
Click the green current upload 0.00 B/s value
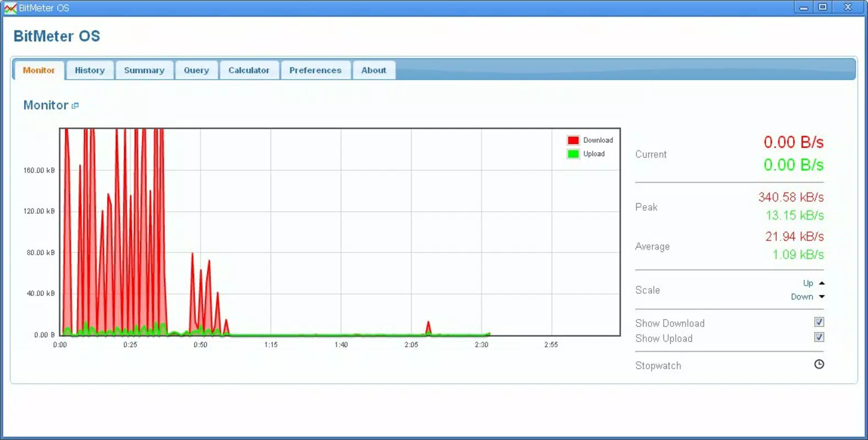click(793, 165)
